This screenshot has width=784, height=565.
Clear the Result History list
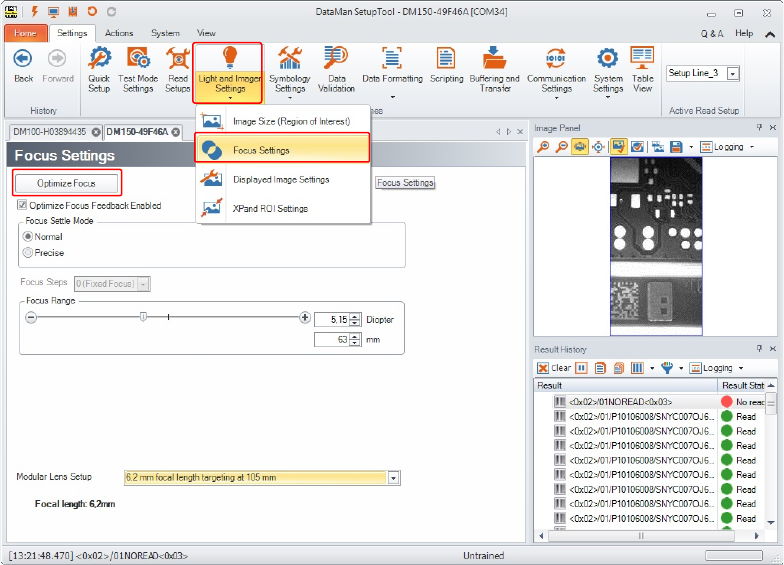(554, 368)
